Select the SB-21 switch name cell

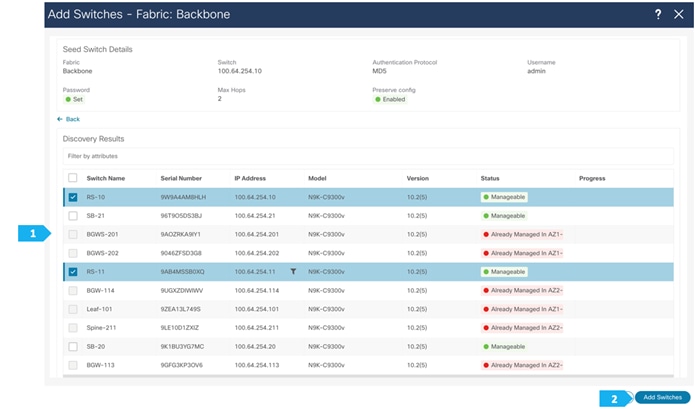click(x=95, y=216)
